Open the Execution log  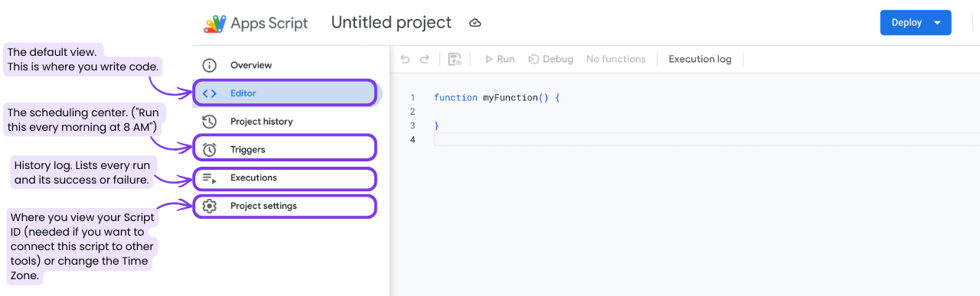pyautogui.click(x=700, y=59)
